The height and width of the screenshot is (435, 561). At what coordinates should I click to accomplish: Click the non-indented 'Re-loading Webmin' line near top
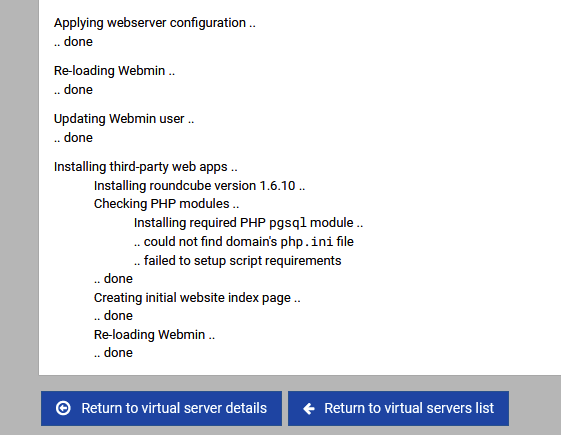[x=114, y=71]
